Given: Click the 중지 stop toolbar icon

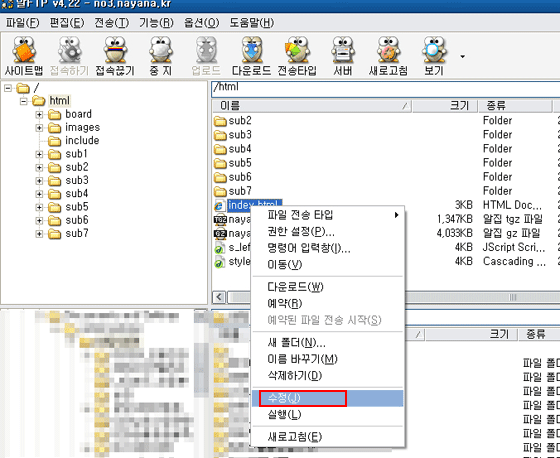Looking at the screenshot, I should coord(161,56).
